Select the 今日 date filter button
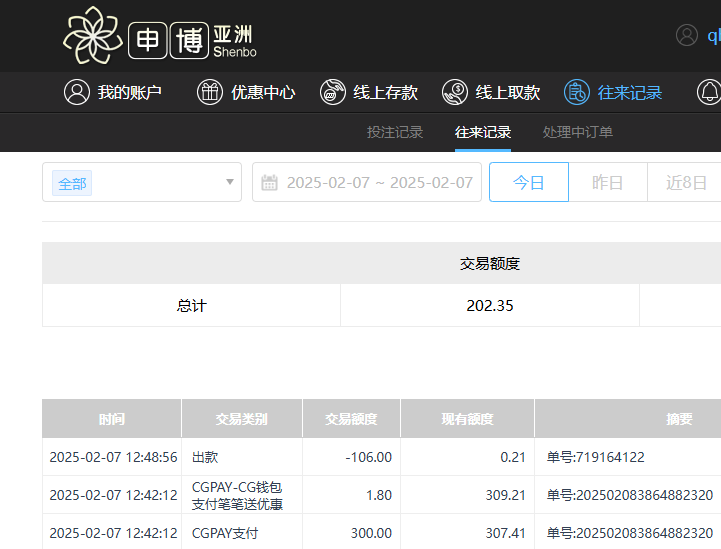 coord(528,182)
